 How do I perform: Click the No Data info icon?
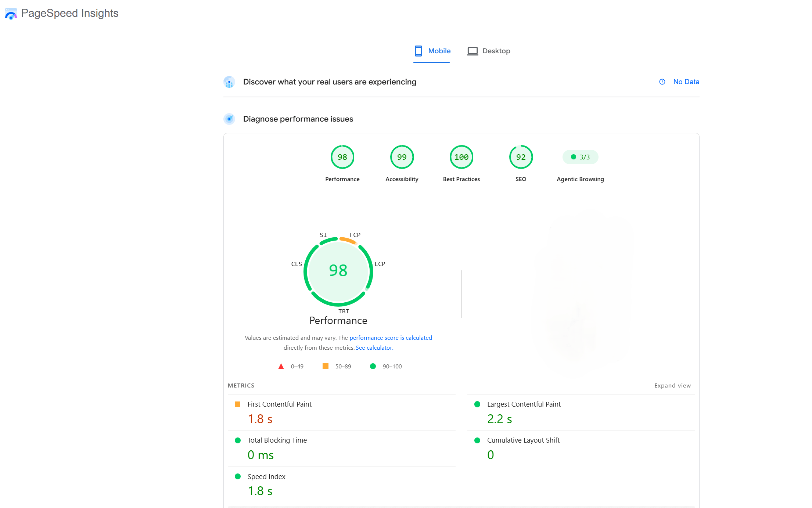tap(662, 82)
